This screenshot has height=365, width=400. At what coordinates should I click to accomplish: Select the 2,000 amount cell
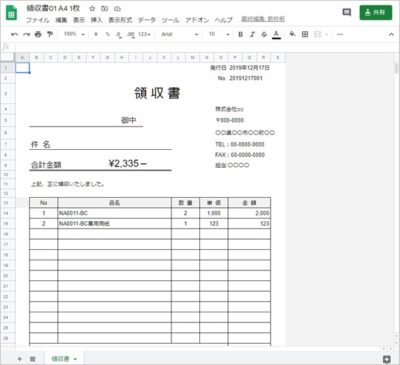coord(249,213)
